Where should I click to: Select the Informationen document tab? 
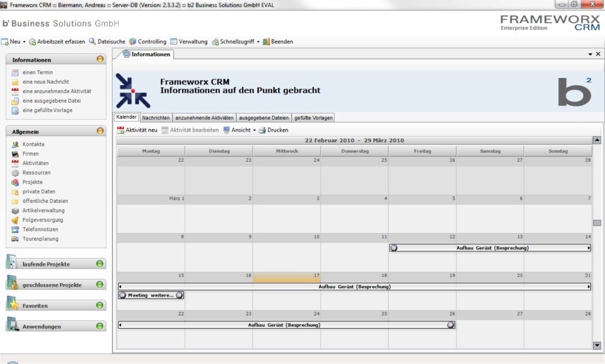[x=147, y=54]
